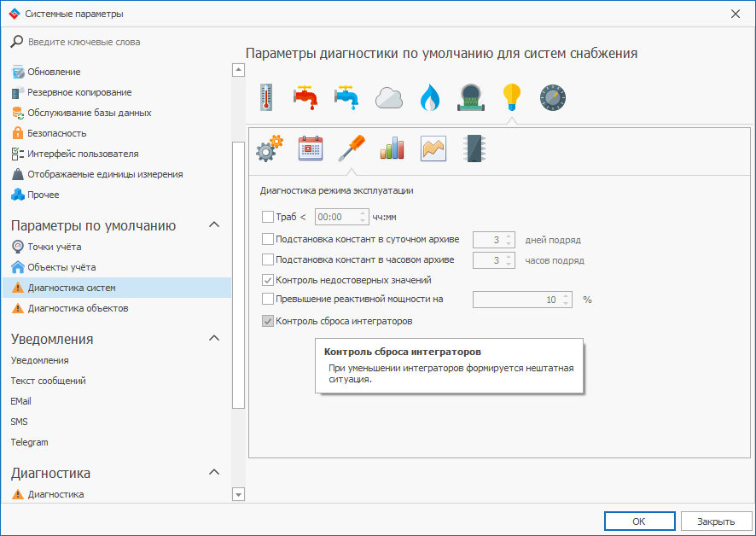The width and height of the screenshot is (756, 536).
Task: Collapse the Диагностика section
Action: coord(214,473)
